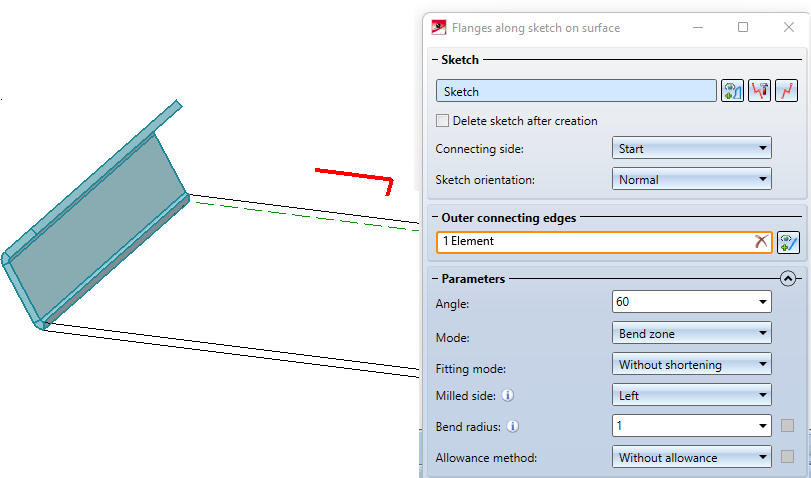The image size is (811, 478).
Task: Open the Milled side dropdown
Action: (x=692, y=396)
